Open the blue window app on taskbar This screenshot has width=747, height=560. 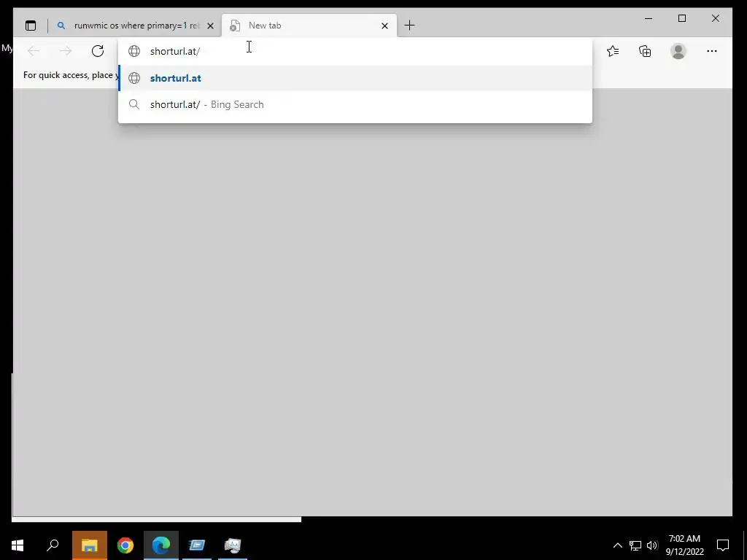tap(197, 545)
